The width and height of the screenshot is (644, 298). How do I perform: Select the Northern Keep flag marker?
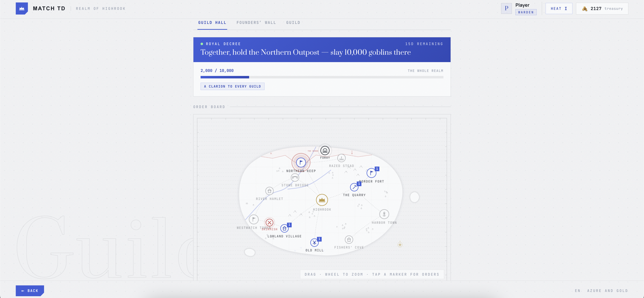[301, 162]
